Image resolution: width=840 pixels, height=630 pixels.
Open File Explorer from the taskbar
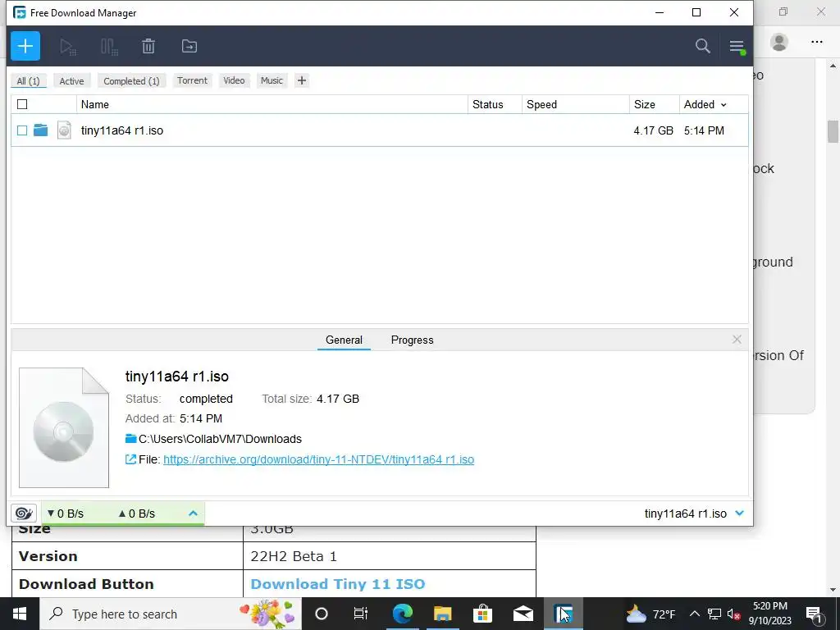click(x=442, y=614)
